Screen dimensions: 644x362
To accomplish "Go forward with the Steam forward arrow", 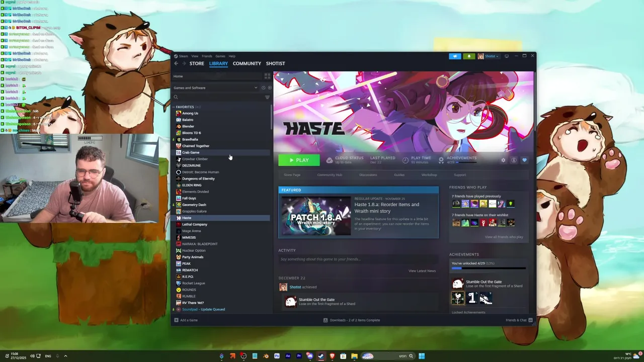I will [184, 63].
